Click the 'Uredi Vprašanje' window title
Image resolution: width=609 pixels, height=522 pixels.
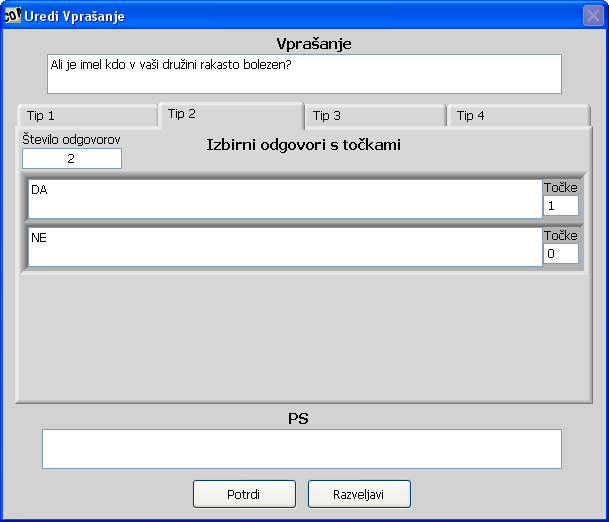pyautogui.click(x=74, y=17)
